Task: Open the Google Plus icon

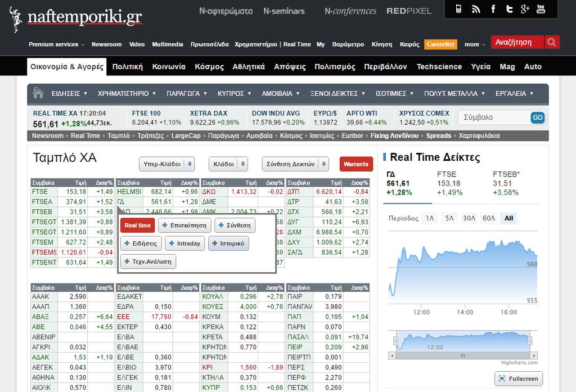Action: click(x=525, y=9)
